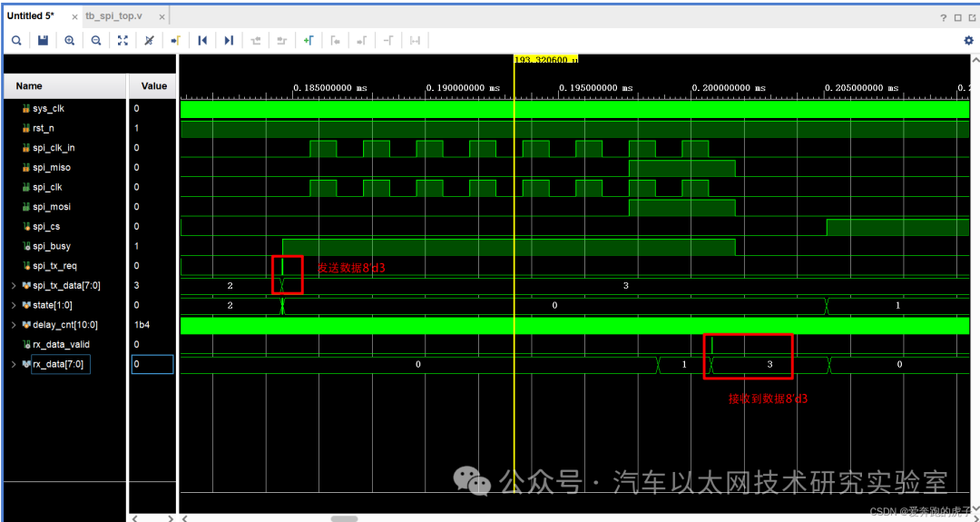Open the waveform Search tool
This screenshot has height=522, width=980.
click(x=16, y=41)
